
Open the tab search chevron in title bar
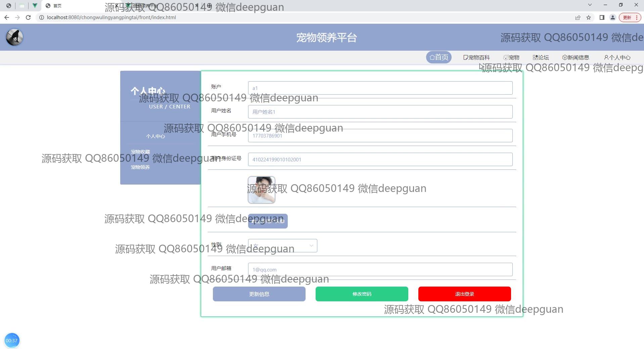pos(590,5)
